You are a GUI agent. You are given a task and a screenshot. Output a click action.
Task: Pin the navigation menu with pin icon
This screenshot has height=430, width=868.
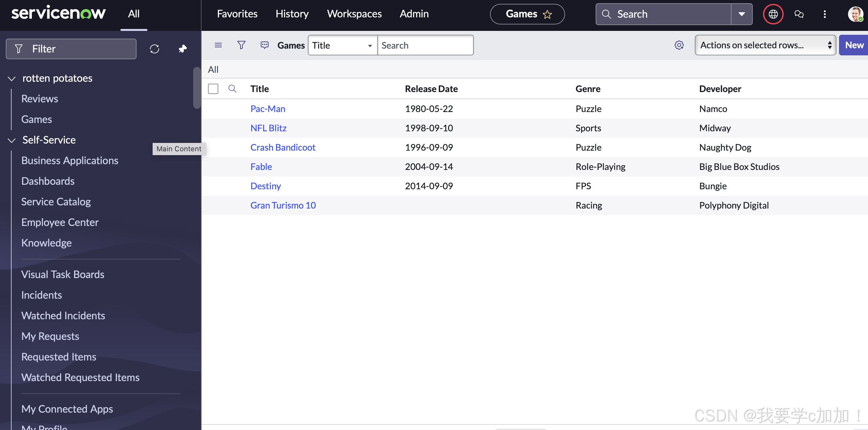182,49
